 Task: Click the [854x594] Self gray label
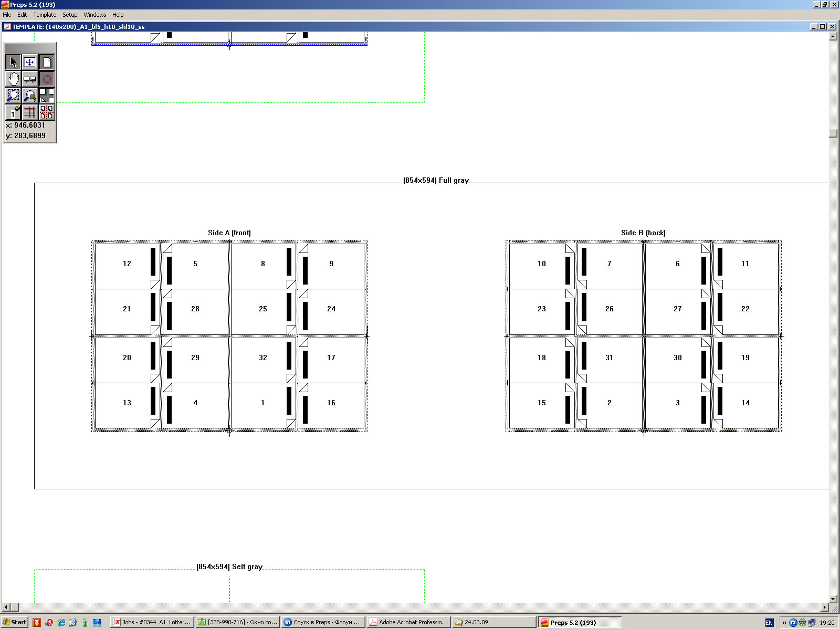229,566
